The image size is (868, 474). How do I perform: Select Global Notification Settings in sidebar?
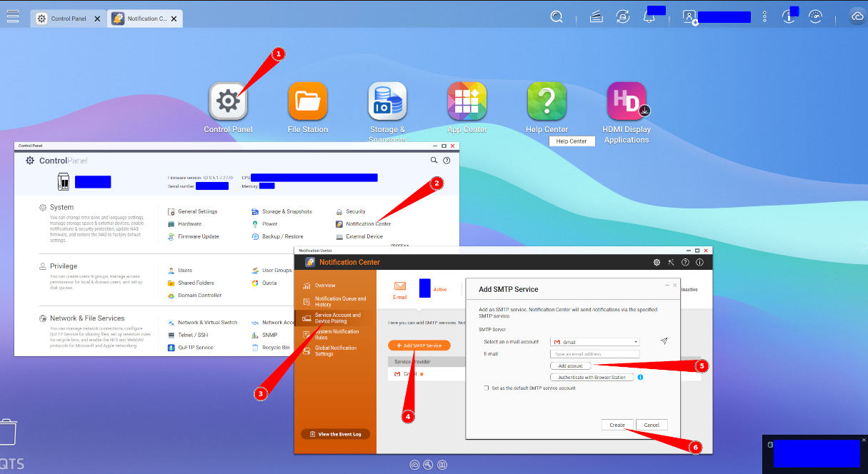(x=335, y=351)
